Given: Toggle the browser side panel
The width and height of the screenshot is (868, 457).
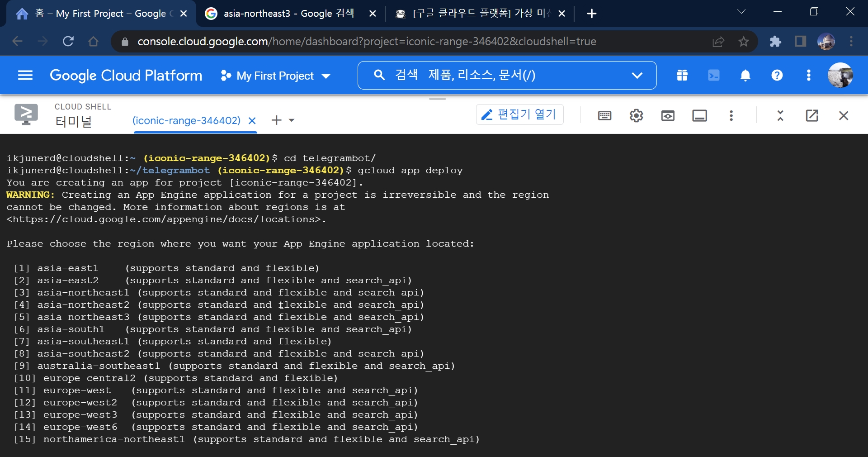Looking at the screenshot, I should coord(801,42).
